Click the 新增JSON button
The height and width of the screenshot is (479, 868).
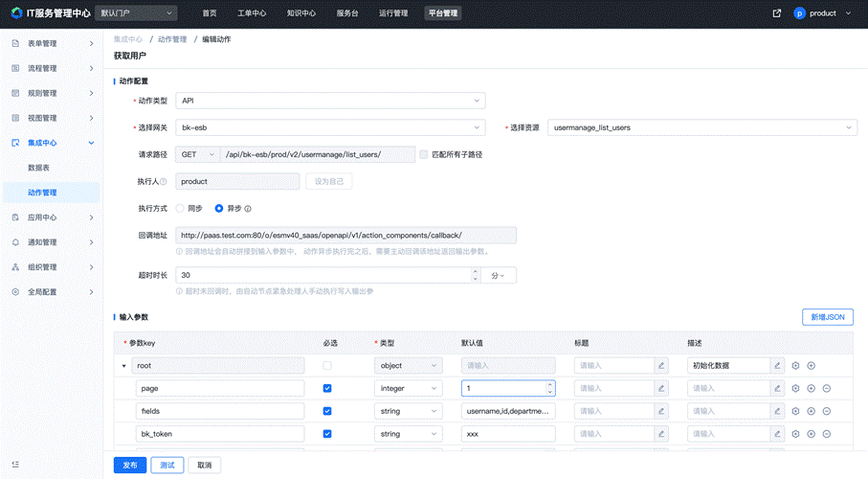coord(828,317)
